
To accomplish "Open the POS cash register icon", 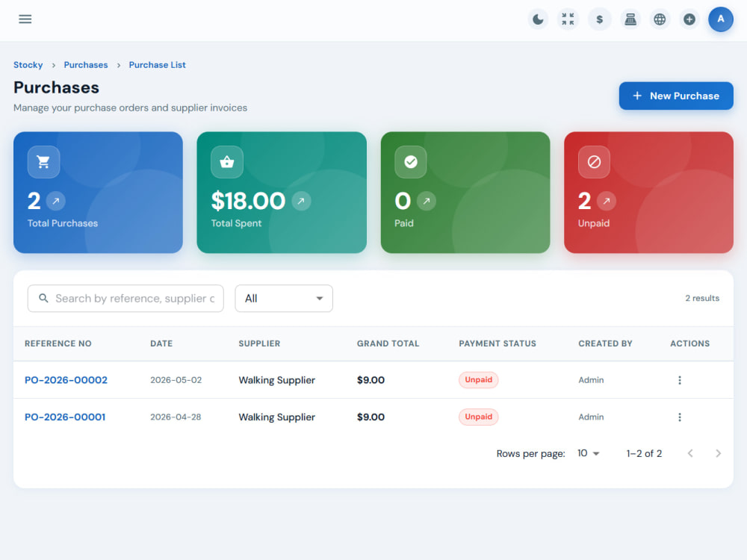I will pos(630,19).
